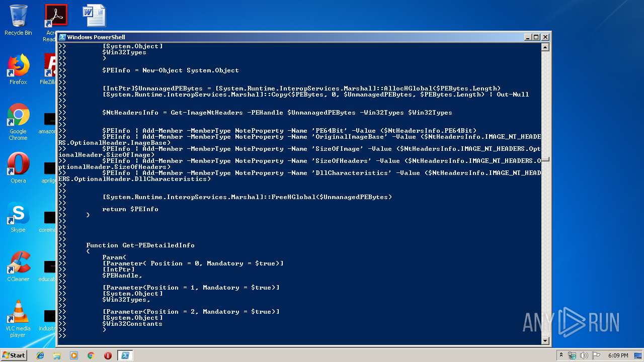
Task: Open Windows Explorer from the taskbar
Action: 57,355
